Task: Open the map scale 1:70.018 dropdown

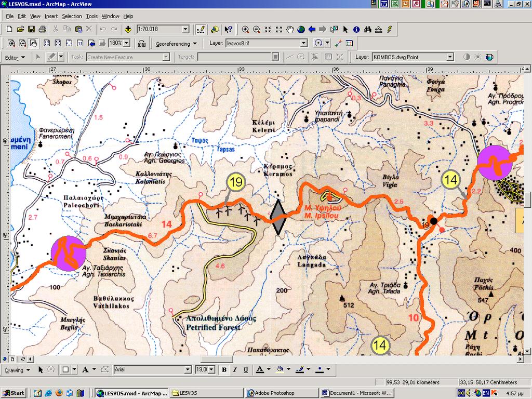Action: coord(185,29)
